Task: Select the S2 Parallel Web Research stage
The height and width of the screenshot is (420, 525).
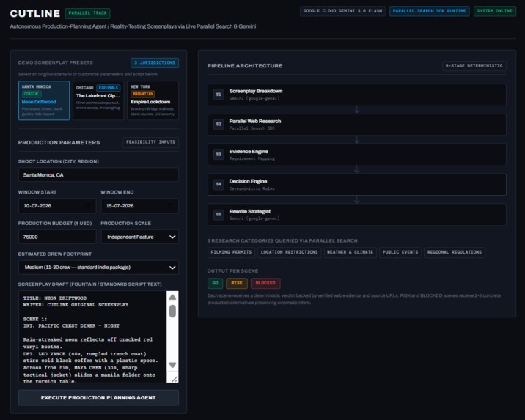Action: coord(357,125)
